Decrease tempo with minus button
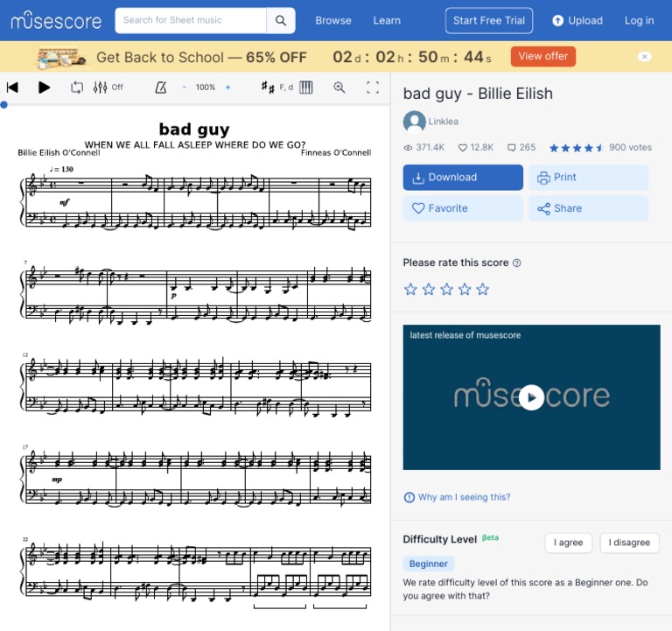The height and width of the screenshot is (631, 672). click(x=185, y=87)
